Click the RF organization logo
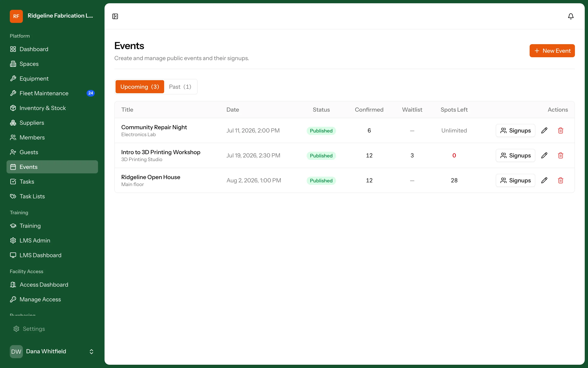 click(16, 16)
